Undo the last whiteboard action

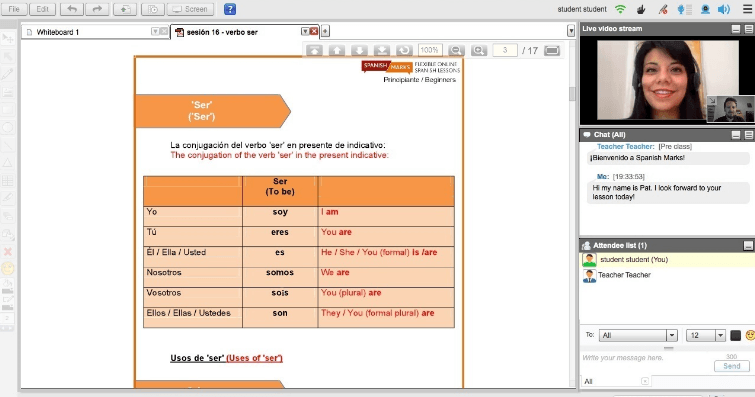point(72,9)
